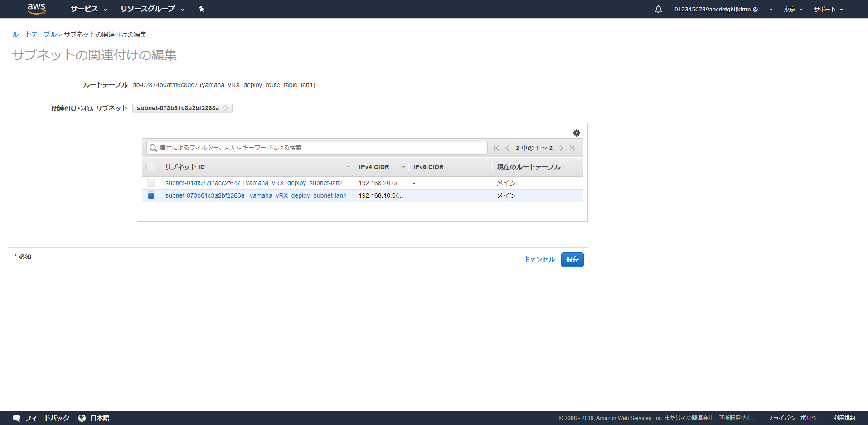Click the キャンセル link

[x=539, y=259]
